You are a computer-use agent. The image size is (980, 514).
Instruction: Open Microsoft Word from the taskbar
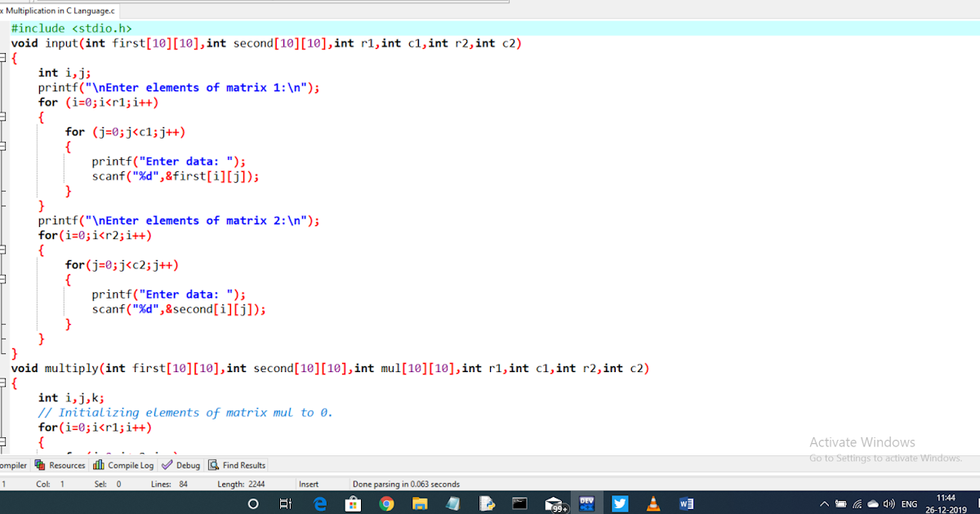pyautogui.click(x=686, y=503)
